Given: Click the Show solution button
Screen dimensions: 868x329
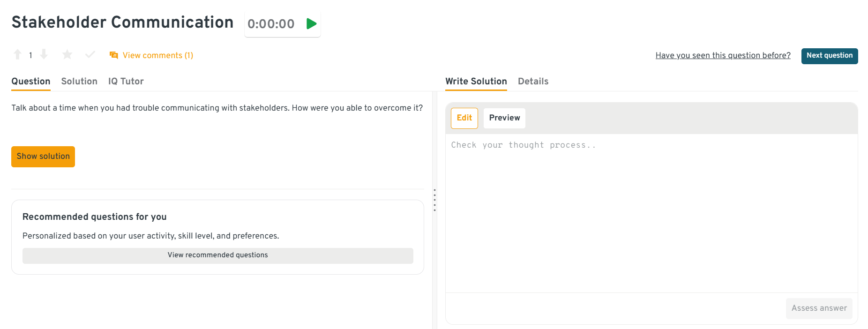Looking at the screenshot, I should click(43, 157).
